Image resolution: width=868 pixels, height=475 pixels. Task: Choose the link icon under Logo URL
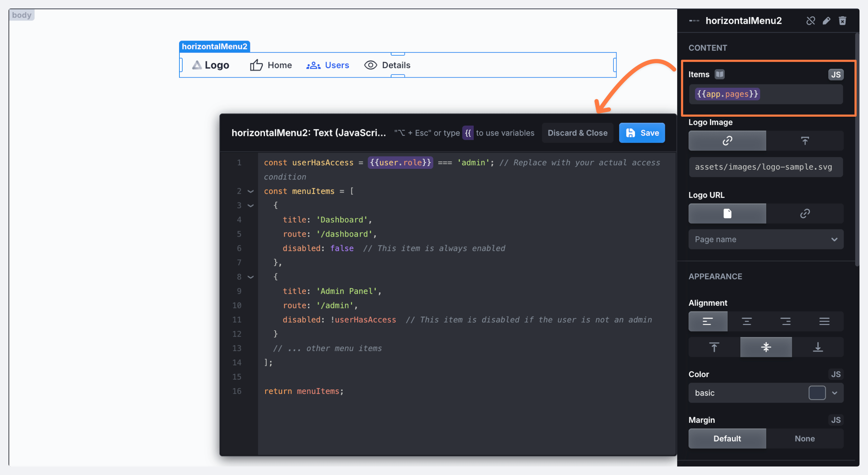pyautogui.click(x=805, y=214)
